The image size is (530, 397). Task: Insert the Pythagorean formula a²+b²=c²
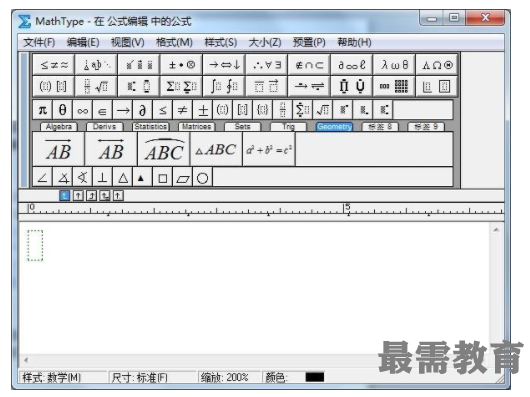[x=269, y=149]
